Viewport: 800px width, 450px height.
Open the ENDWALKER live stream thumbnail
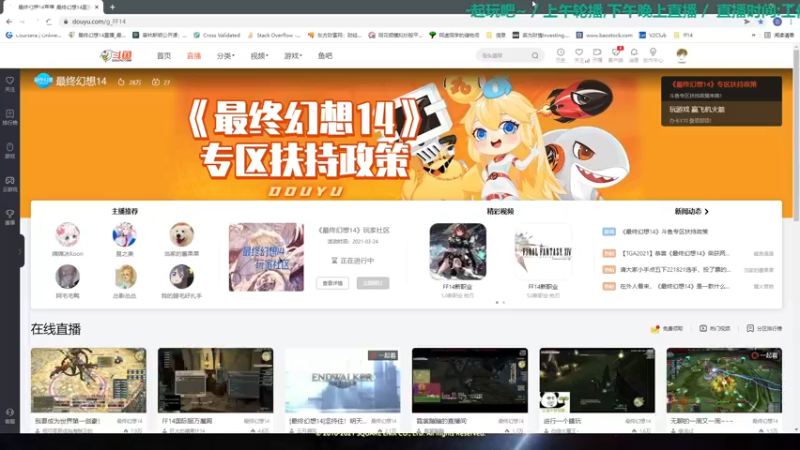(x=342, y=381)
